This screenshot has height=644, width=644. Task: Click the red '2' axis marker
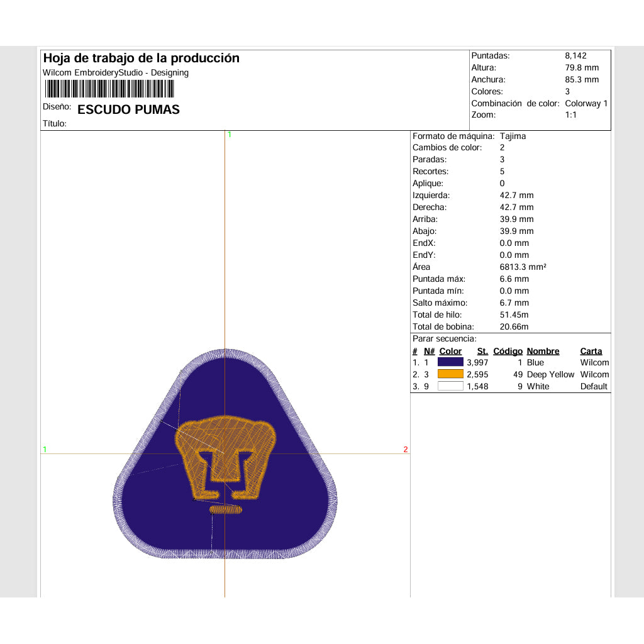pos(406,449)
